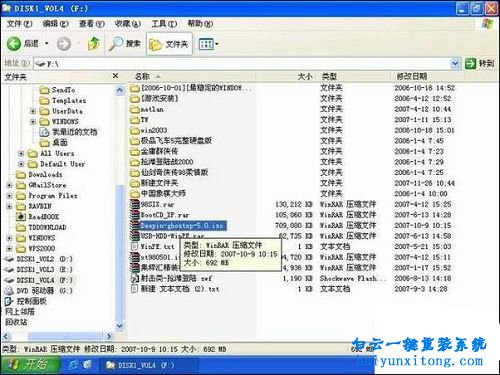Close the Folders pane with X
Screen dimensions: 500x375
tap(116, 76)
